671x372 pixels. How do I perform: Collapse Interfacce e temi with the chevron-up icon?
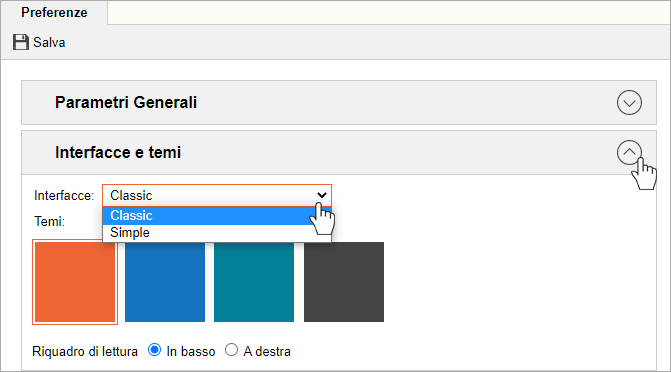pyautogui.click(x=629, y=152)
